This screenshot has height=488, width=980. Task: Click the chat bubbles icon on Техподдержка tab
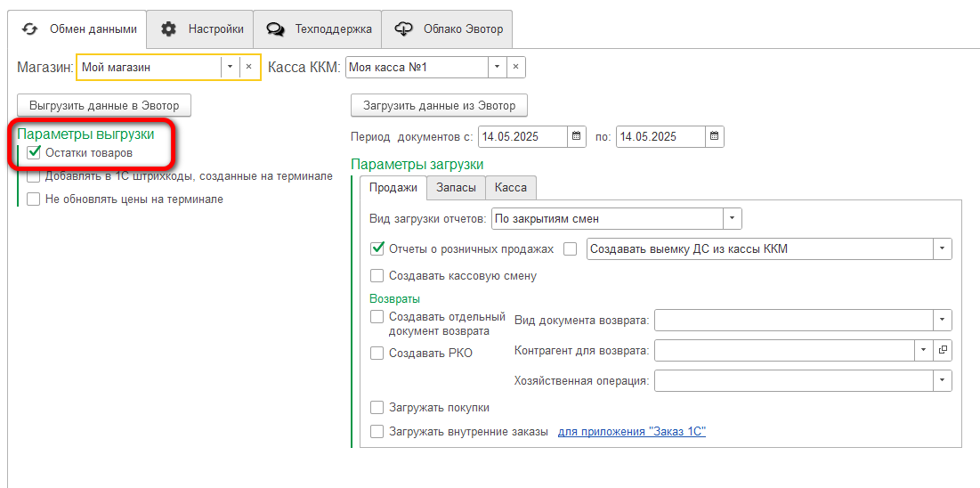point(274,28)
